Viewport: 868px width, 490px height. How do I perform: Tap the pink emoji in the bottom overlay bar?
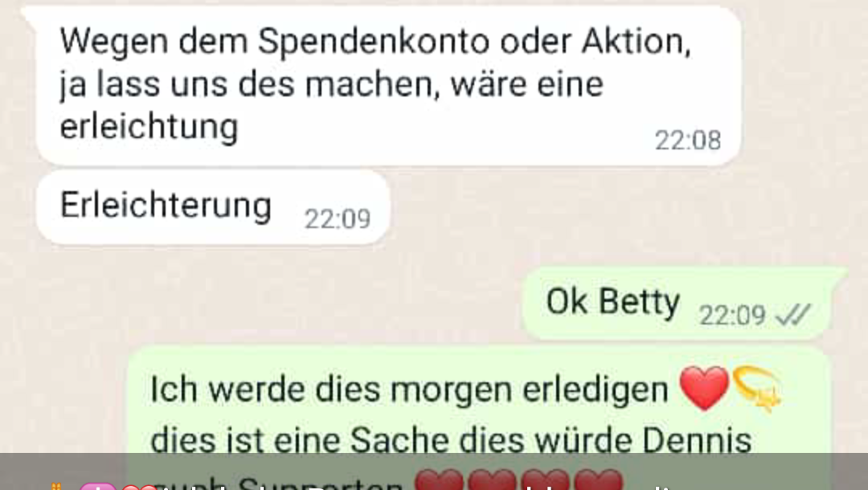coord(98,485)
